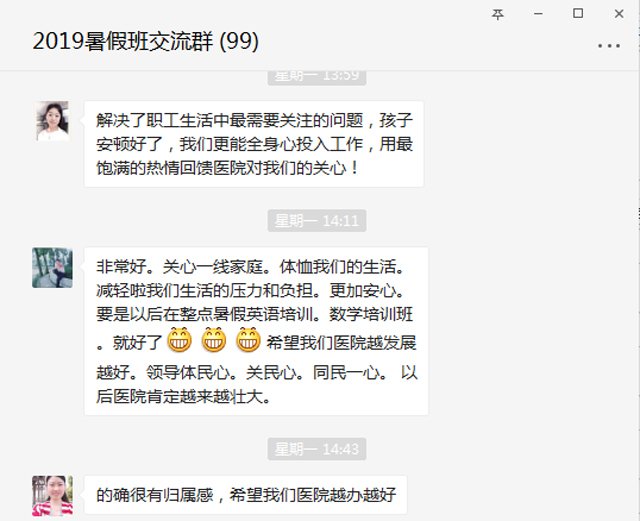Click the 星期一 14:11 timestamp
This screenshot has width=640, height=521.
click(x=317, y=220)
